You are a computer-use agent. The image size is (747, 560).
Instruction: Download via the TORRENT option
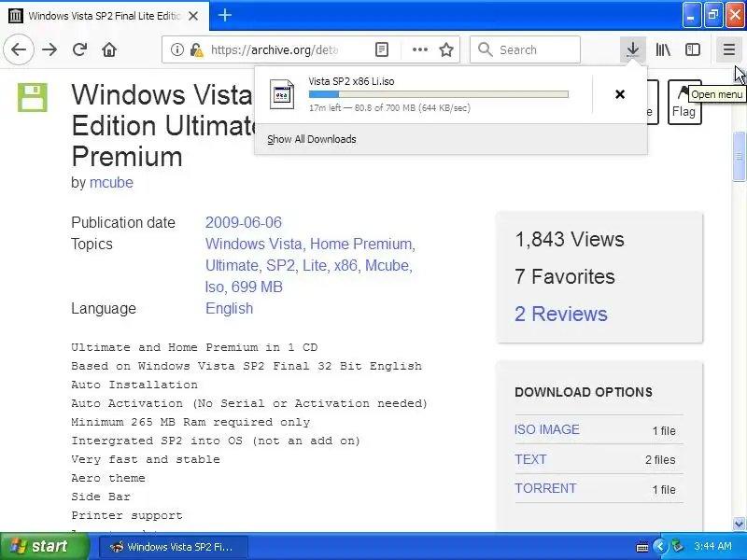point(545,488)
